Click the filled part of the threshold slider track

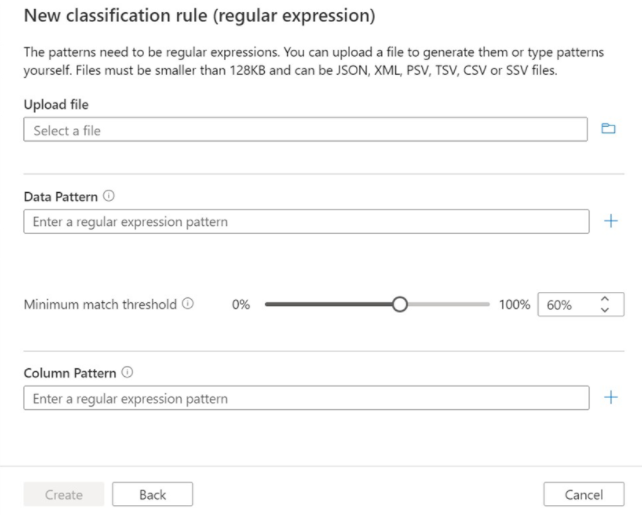(328, 305)
